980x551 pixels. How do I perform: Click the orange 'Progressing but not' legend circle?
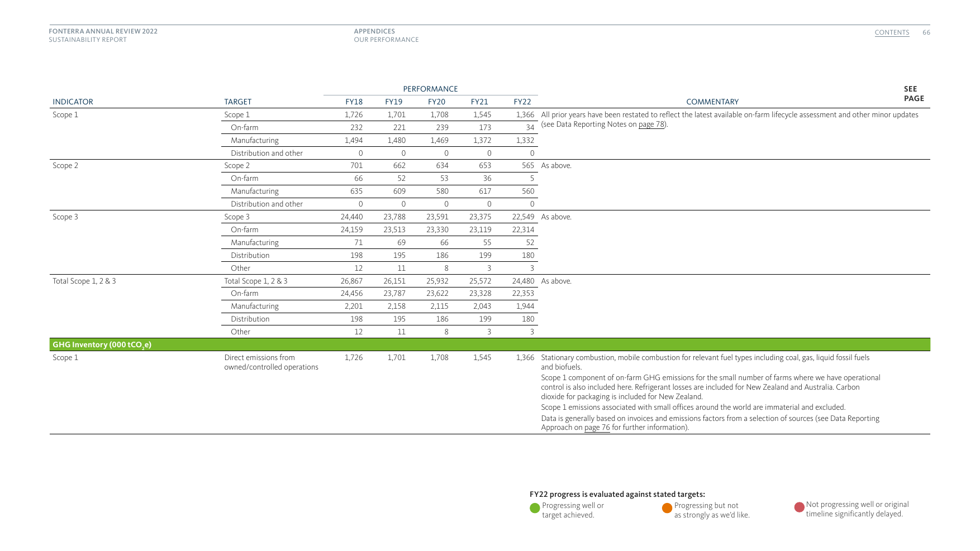667,508
